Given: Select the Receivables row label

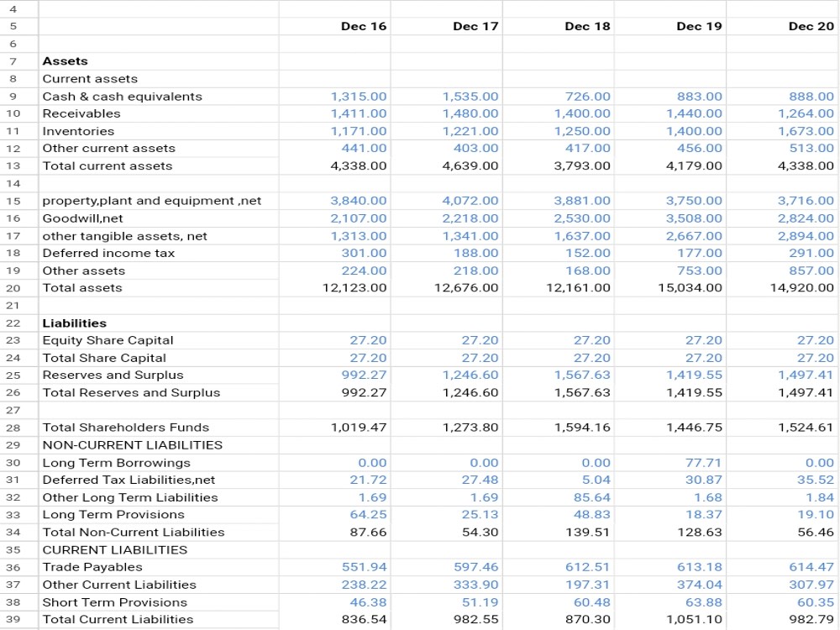Looking at the screenshot, I should [81, 113].
